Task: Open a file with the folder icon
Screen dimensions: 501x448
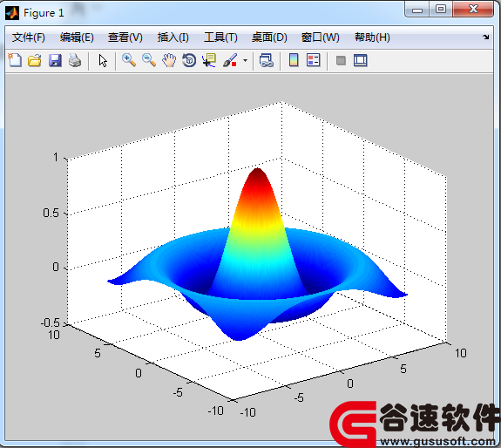Action: tap(35, 60)
